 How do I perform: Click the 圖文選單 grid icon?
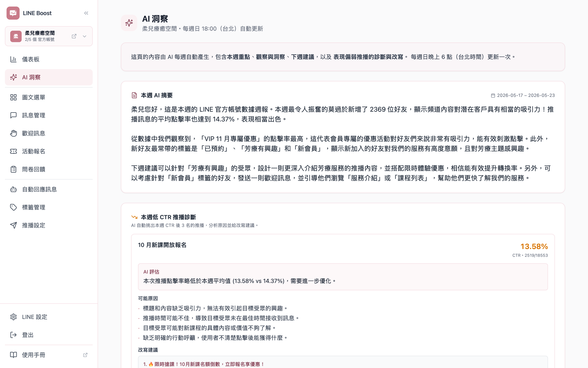[13, 97]
